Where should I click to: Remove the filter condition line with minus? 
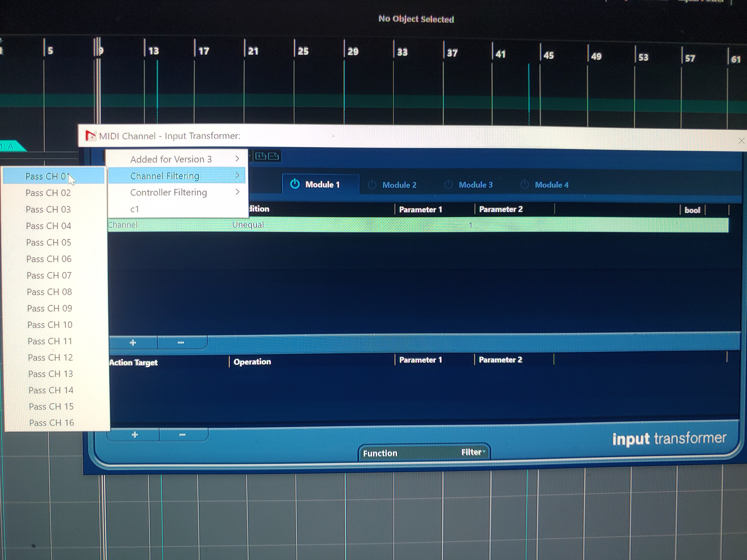point(181,343)
